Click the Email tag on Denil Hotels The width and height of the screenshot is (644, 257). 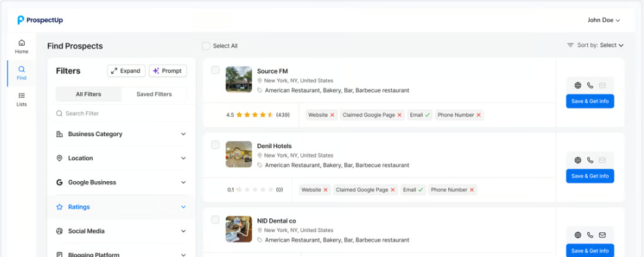(x=413, y=190)
